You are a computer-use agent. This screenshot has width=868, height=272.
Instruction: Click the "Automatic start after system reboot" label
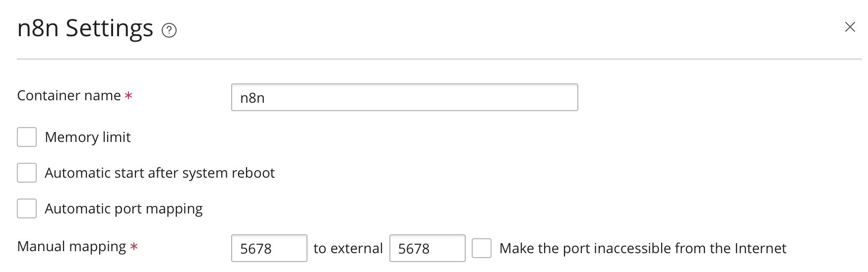tap(160, 173)
